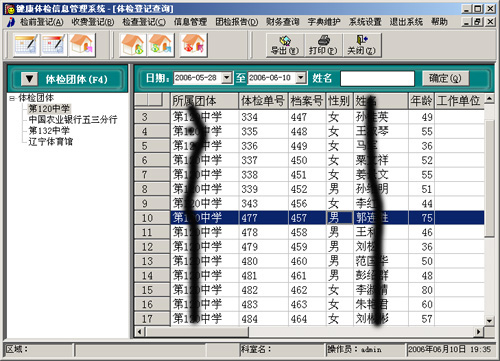Open the 信息管理 menu

click(x=190, y=22)
